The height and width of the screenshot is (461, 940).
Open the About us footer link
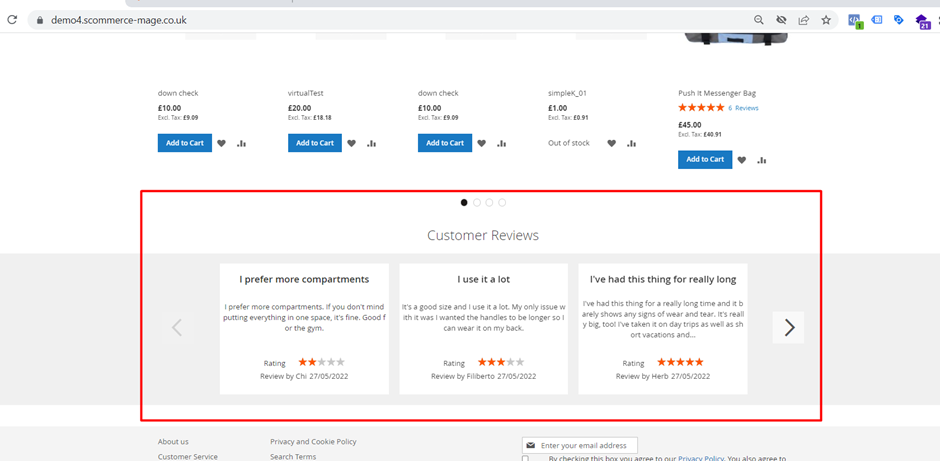pos(173,441)
